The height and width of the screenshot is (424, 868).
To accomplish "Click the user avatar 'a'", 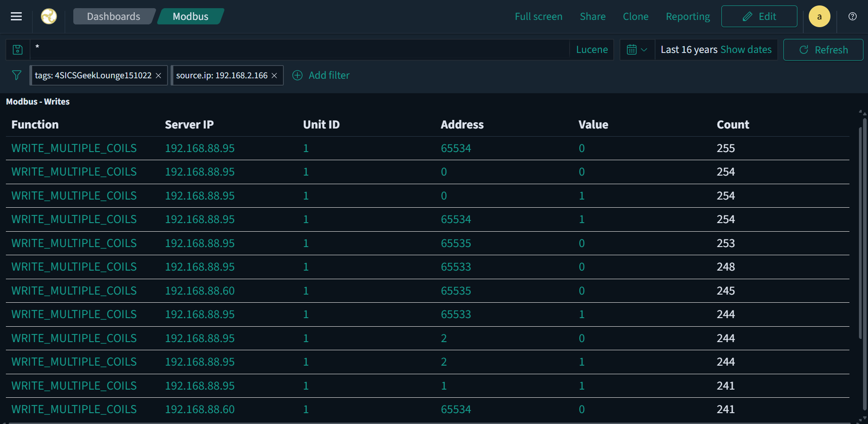I will click(x=820, y=16).
